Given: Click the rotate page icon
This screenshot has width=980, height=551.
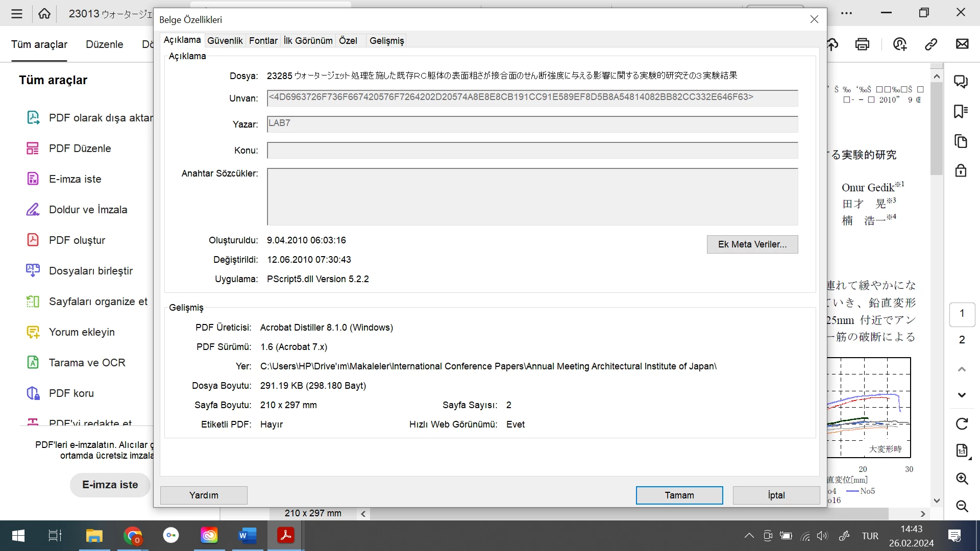Looking at the screenshot, I should (x=962, y=423).
